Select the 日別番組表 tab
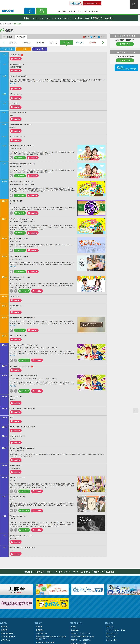 [x=21, y=37]
